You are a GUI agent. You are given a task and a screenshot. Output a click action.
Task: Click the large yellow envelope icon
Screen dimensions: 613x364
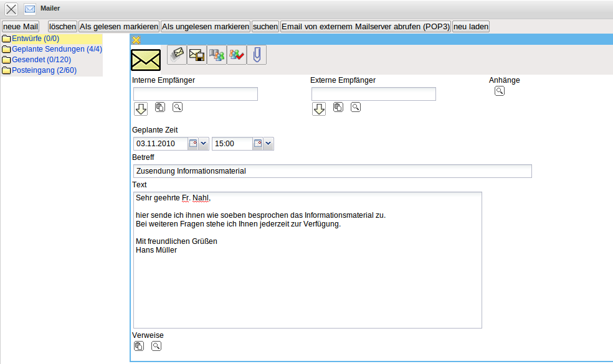pyautogui.click(x=146, y=60)
